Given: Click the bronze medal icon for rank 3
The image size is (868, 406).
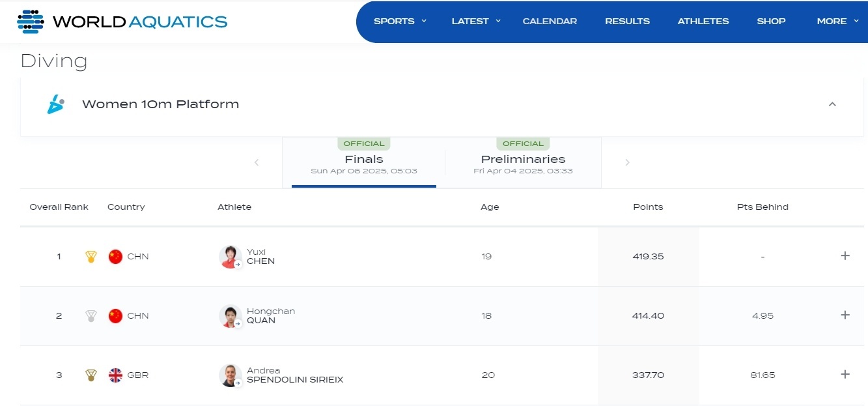Looking at the screenshot, I should click(91, 375).
